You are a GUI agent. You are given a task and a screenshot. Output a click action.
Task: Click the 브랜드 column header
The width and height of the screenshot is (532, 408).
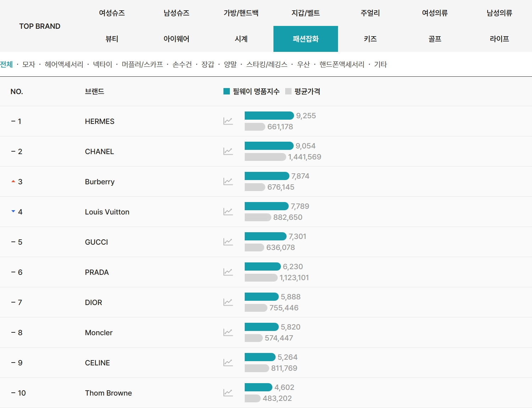(95, 91)
